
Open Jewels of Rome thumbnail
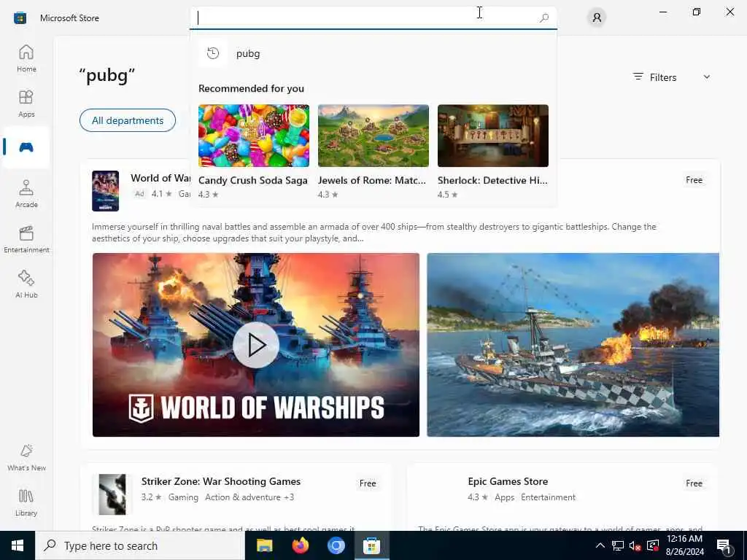373,136
